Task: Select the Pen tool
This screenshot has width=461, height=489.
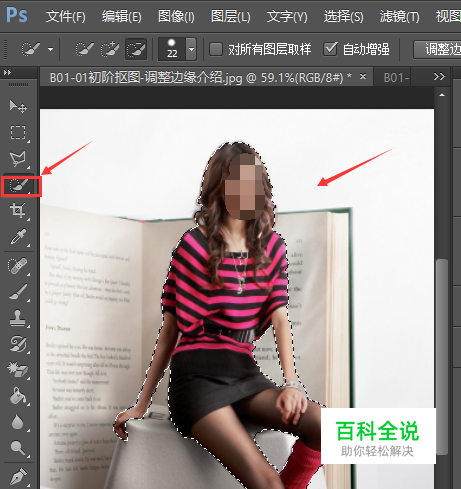Action: click(x=18, y=477)
